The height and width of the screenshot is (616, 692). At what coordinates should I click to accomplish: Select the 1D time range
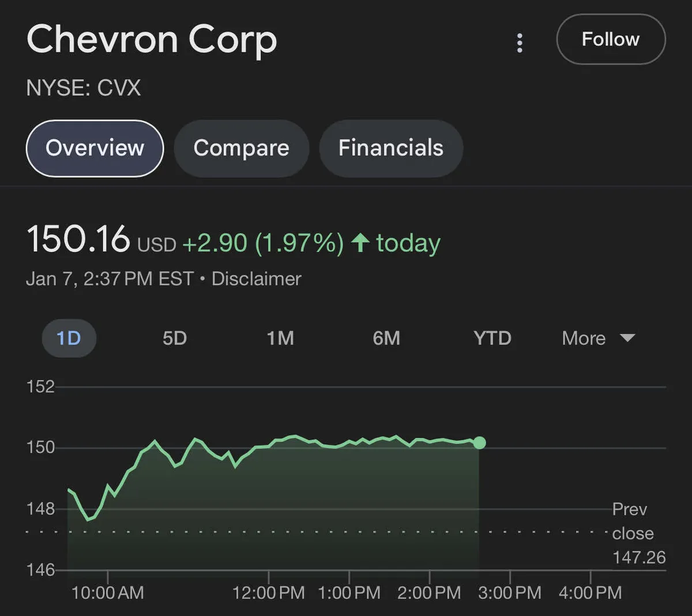pos(69,338)
